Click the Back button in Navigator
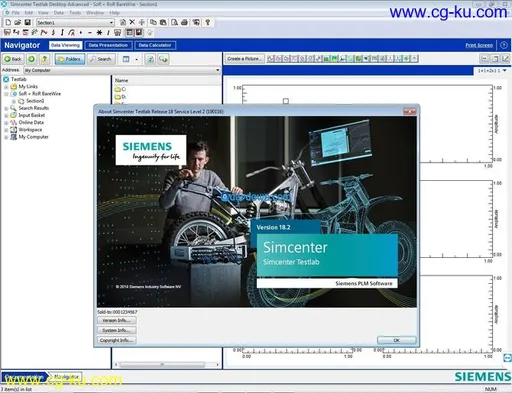This screenshot has height=393, width=512. (13, 59)
